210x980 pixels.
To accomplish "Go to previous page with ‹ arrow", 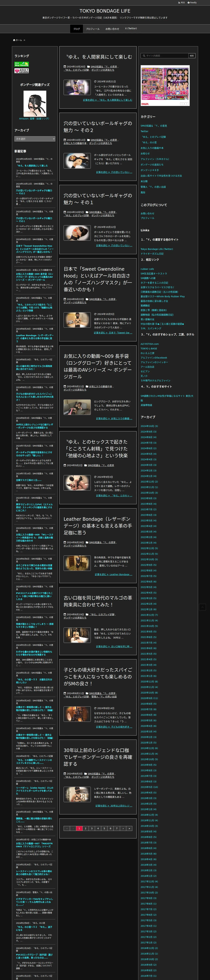I will tap(73, 828).
